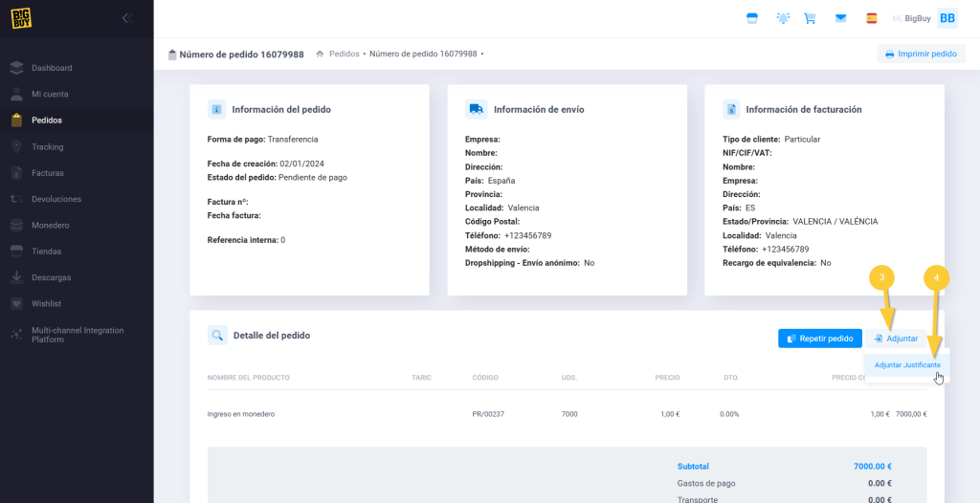This screenshot has width=980, height=503.
Task: Open Multi-channel Integration Platform item
Action: pos(77,335)
